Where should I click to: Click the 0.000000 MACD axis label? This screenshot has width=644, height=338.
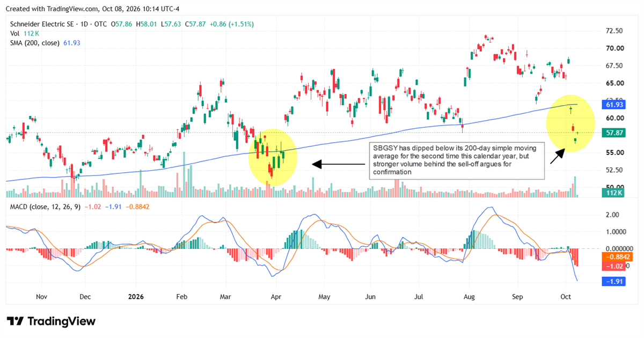620,249
